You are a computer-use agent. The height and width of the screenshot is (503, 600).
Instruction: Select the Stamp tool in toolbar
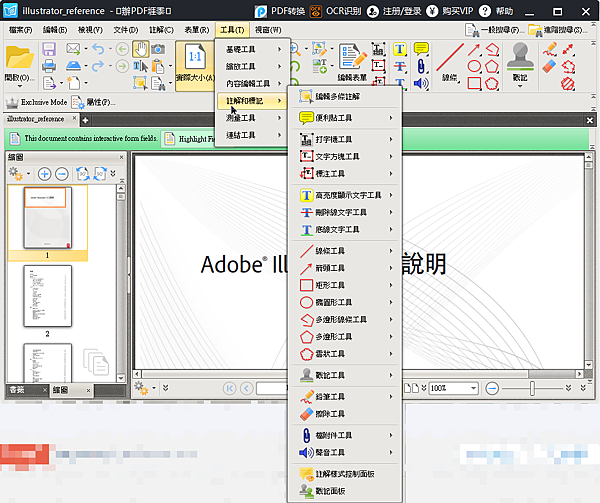click(x=520, y=63)
